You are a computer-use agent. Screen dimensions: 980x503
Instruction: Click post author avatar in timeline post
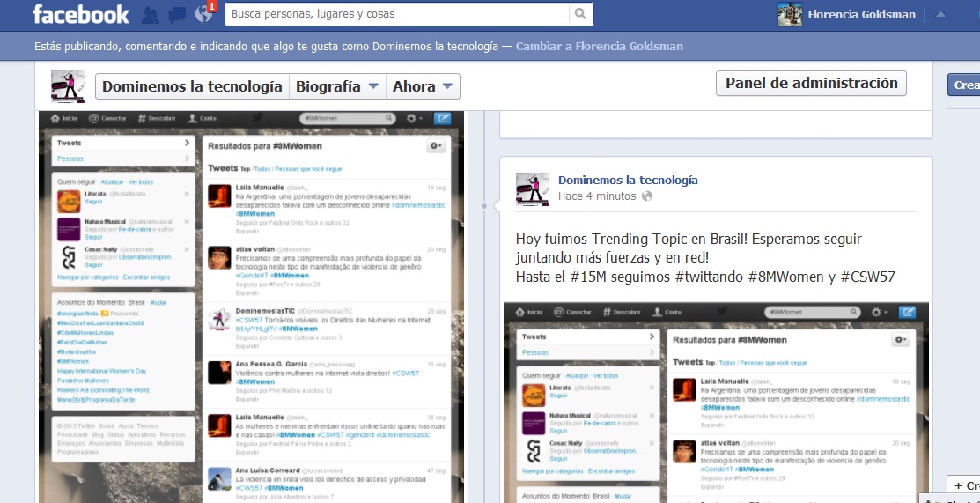[x=533, y=189]
